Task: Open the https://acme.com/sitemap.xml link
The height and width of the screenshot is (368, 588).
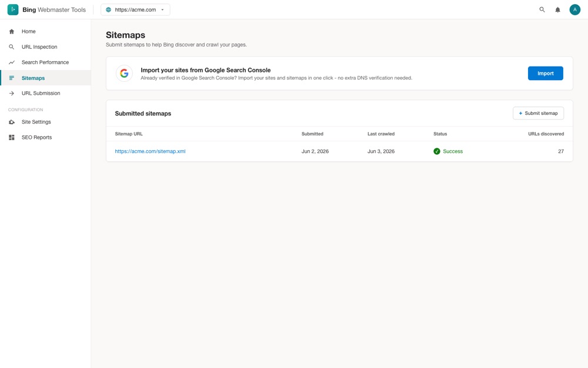Action: tap(150, 151)
